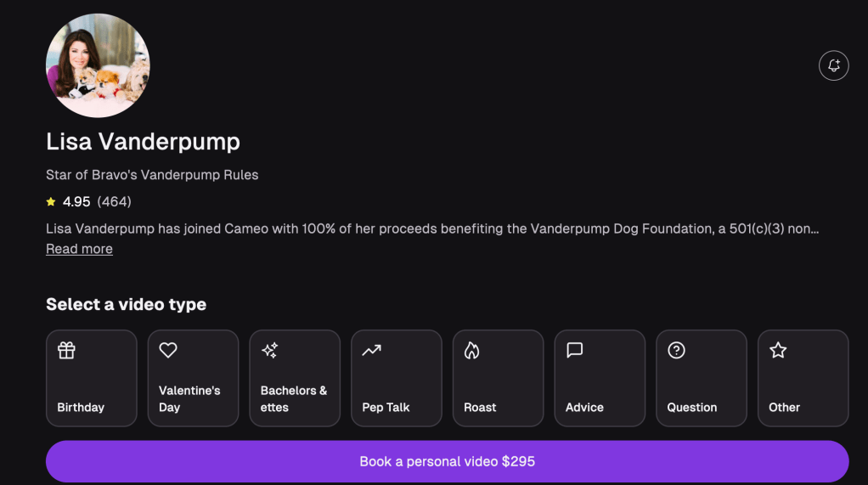
Task: Click the question mark circle icon
Action: click(x=676, y=350)
